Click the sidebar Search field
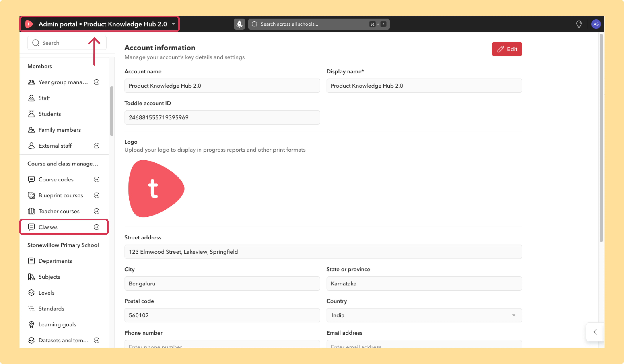The height and width of the screenshot is (364, 624). coord(67,43)
